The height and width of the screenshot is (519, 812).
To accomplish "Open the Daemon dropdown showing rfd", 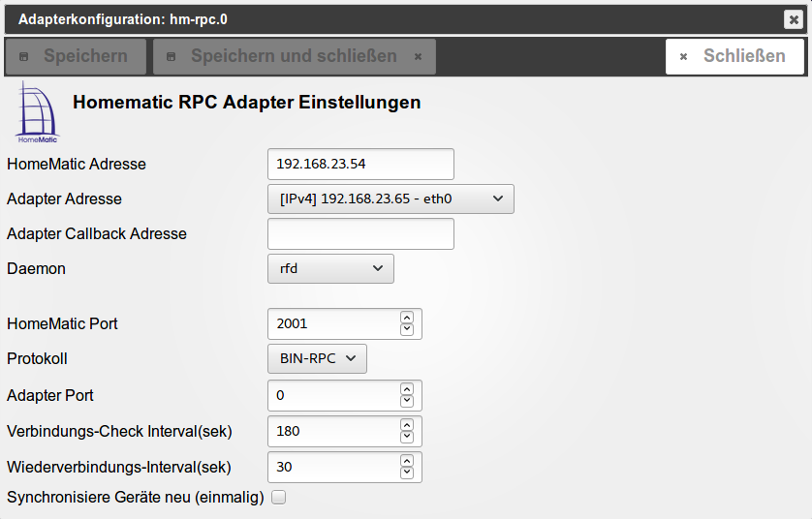I will (x=330, y=268).
